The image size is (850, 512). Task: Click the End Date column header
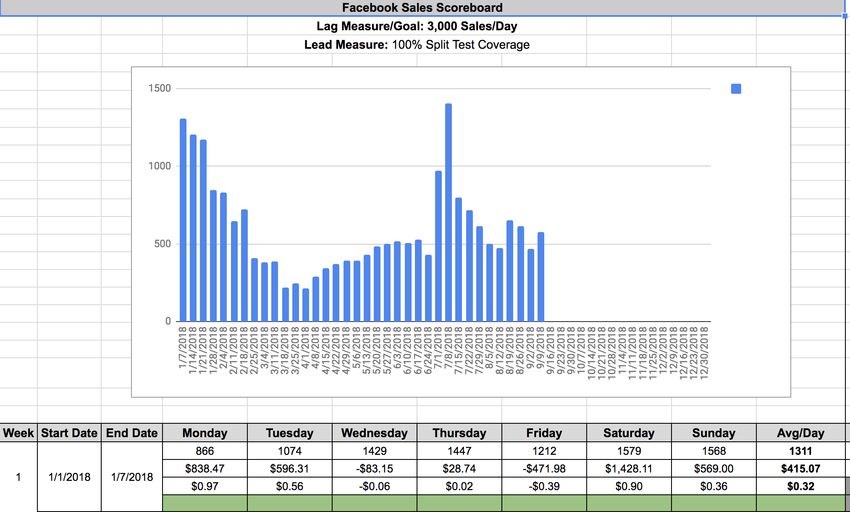pyautogui.click(x=132, y=433)
